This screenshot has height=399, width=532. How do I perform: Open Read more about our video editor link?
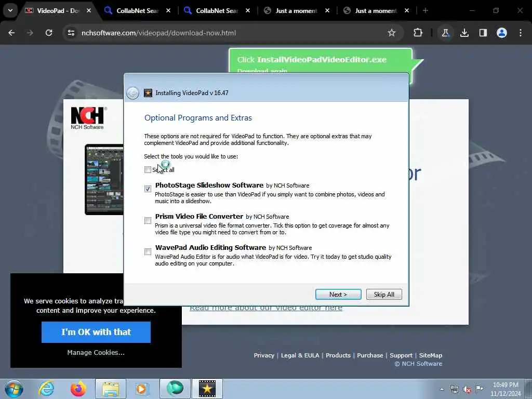(x=266, y=308)
